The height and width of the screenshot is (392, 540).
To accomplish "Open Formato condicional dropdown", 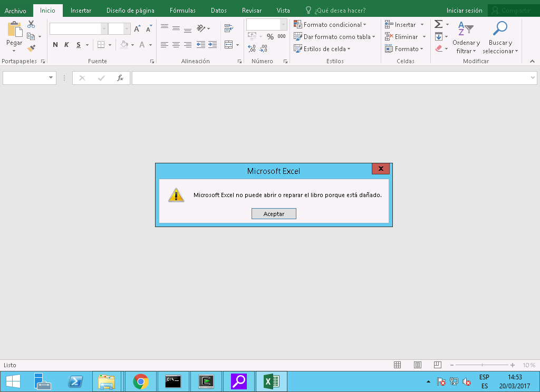I will [330, 25].
